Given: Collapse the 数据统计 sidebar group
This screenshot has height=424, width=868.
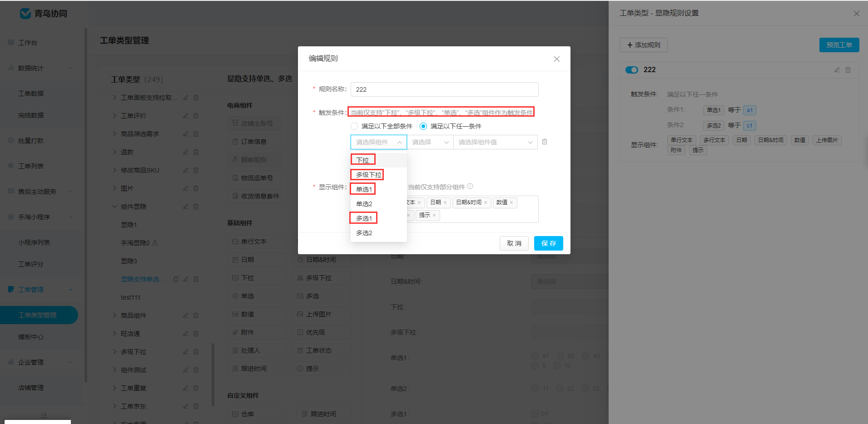Looking at the screenshot, I should tap(71, 68).
